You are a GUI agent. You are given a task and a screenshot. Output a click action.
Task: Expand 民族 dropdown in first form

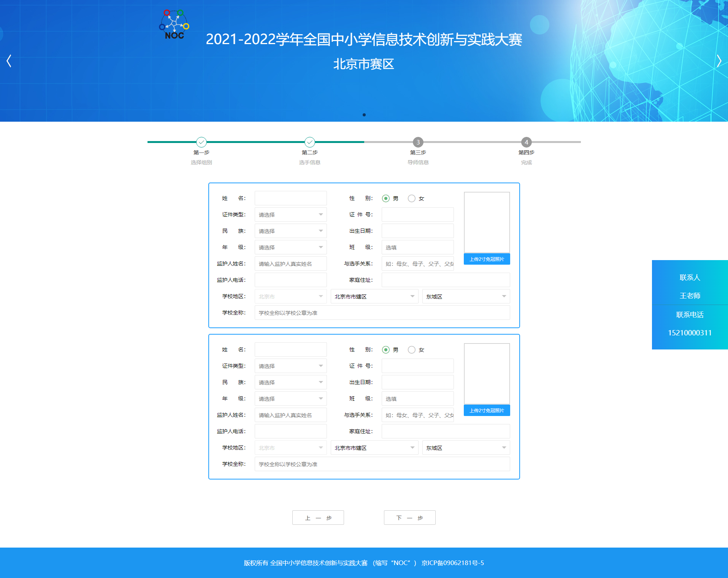point(290,231)
